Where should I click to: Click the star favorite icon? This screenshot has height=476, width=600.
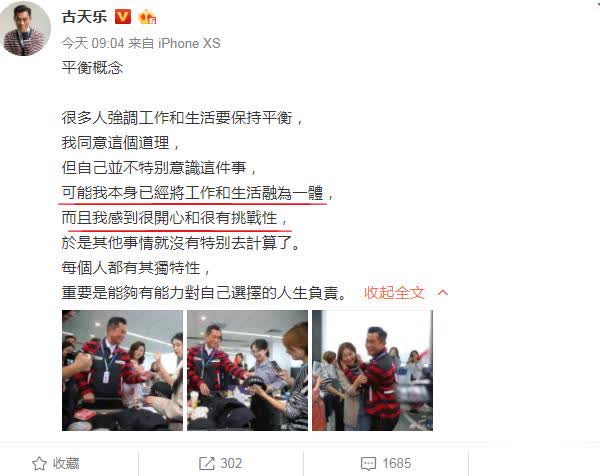(x=39, y=463)
